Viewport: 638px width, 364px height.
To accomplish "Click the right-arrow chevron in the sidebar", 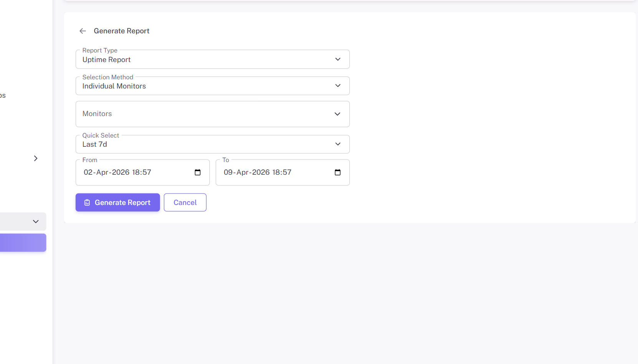I will 36,158.
